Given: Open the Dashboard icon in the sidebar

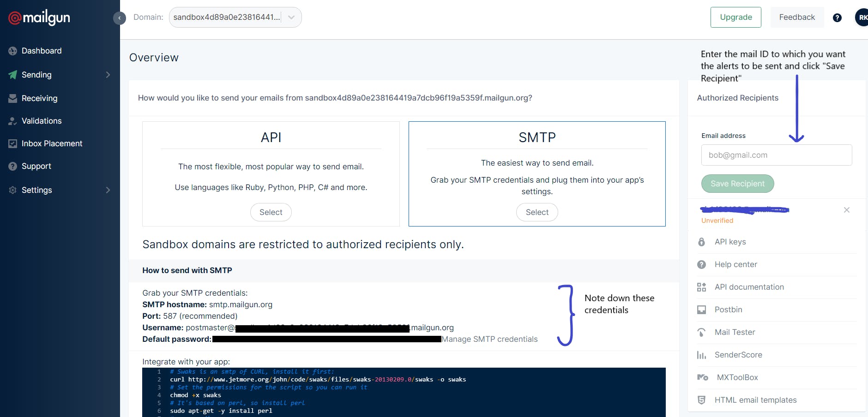Looking at the screenshot, I should coord(12,51).
